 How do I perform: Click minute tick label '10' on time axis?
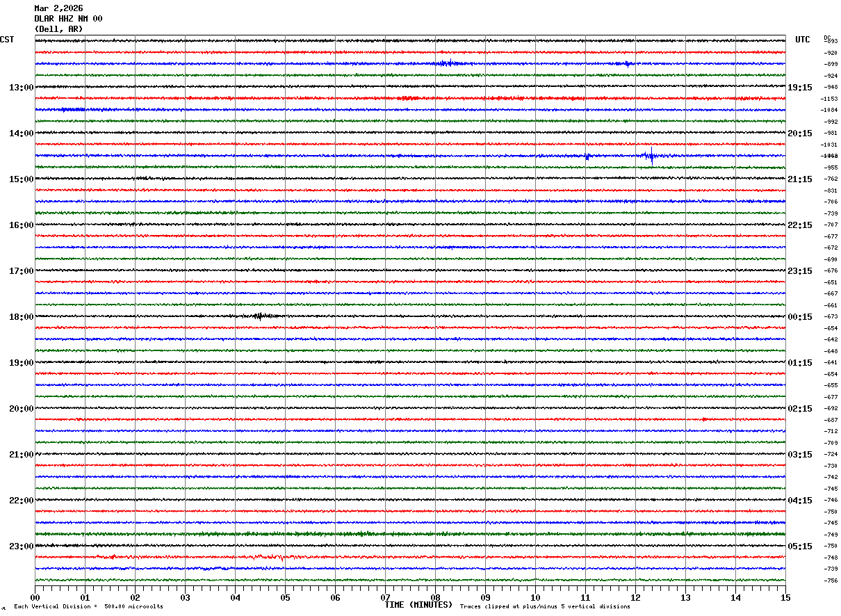coord(535,597)
